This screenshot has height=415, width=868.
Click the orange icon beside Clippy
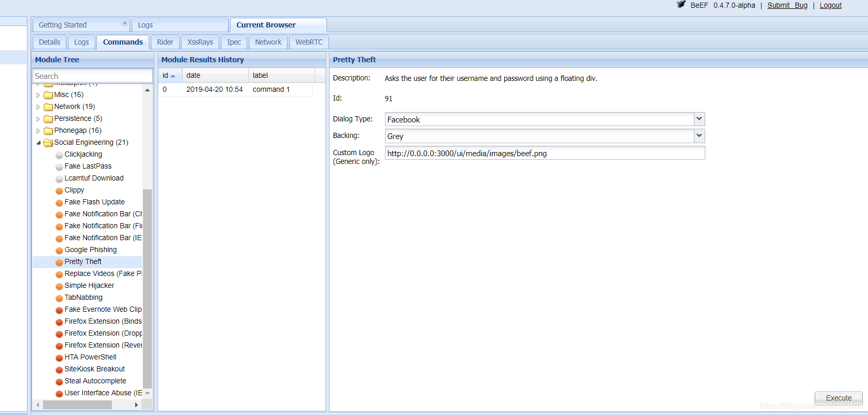tap(59, 191)
